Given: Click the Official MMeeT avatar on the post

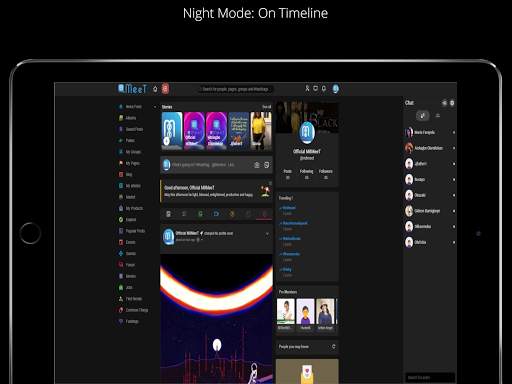Looking at the screenshot, I should 168,236.
